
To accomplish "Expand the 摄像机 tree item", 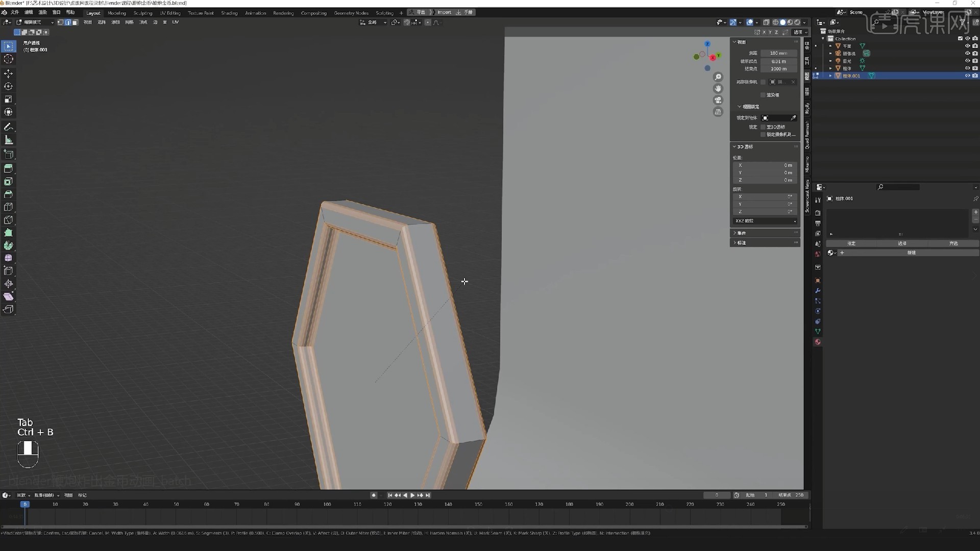I will pos(830,54).
